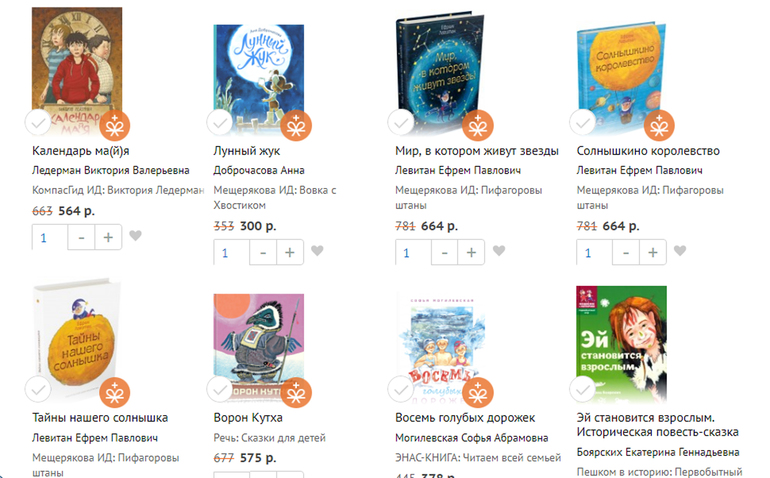Screen dimensions: 770x478
Task: Click the gift badge on Ворон Кутха cover
Action: coord(296,393)
